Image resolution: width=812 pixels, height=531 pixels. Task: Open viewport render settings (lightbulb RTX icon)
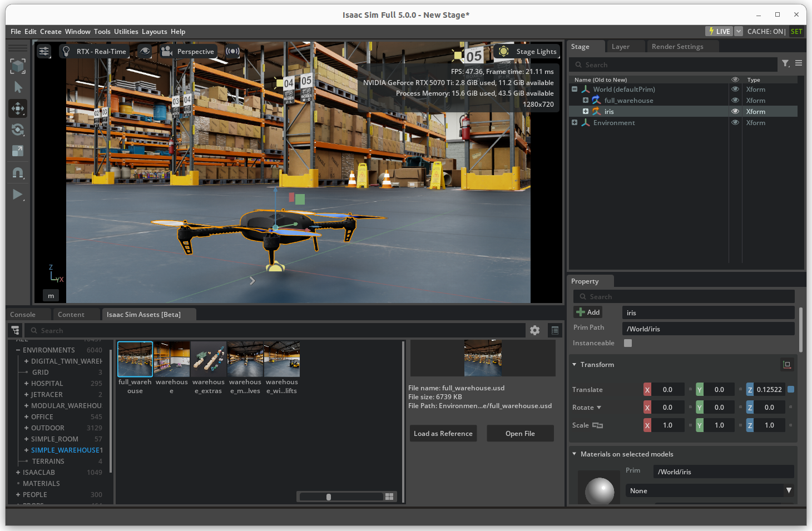(x=67, y=51)
